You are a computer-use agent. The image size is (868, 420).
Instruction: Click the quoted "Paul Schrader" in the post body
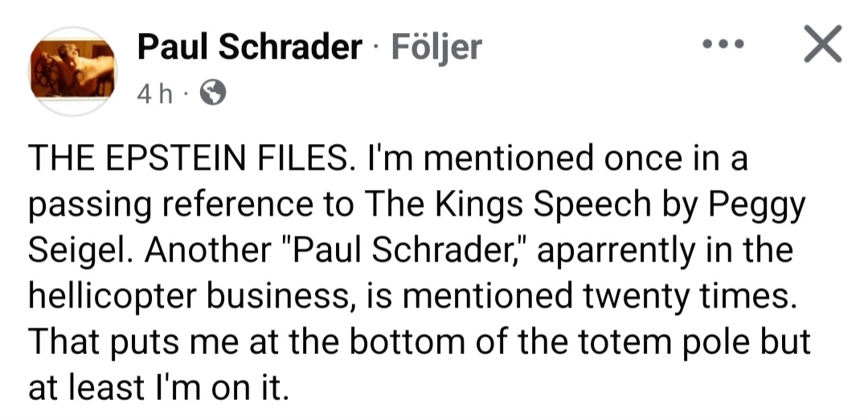click(x=403, y=250)
